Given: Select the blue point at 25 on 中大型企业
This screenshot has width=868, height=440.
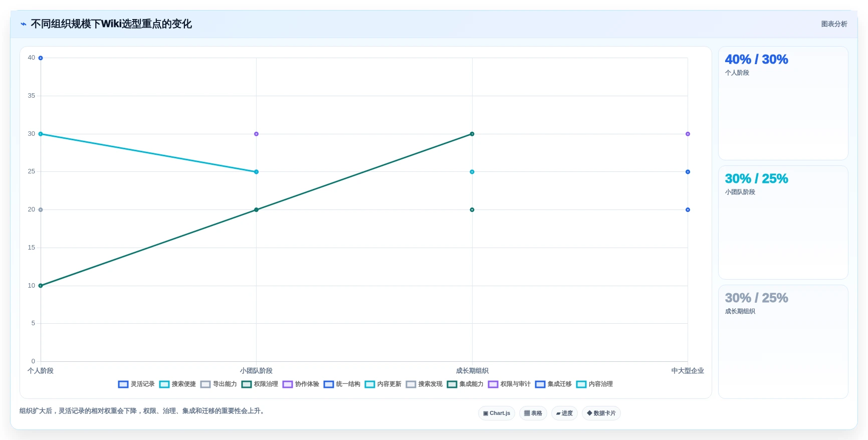Looking at the screenshot, I should [688, 172].
